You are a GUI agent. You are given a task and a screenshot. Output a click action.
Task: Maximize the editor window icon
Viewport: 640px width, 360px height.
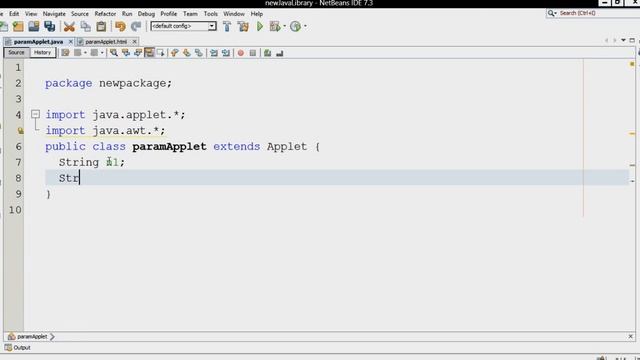(632, 40)
